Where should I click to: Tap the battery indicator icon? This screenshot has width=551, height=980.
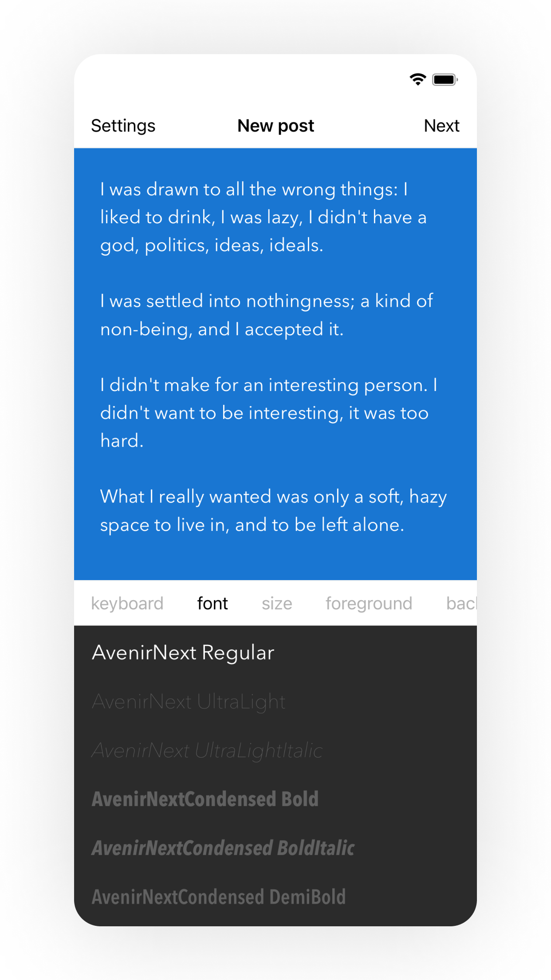click(x=445, y=80)
